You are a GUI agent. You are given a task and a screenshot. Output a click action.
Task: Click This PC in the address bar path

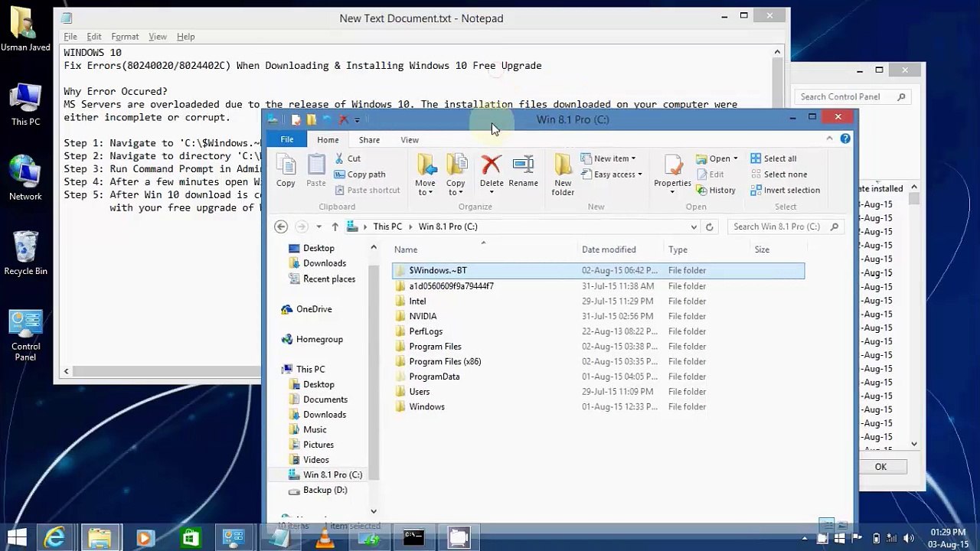coord(387,227)
